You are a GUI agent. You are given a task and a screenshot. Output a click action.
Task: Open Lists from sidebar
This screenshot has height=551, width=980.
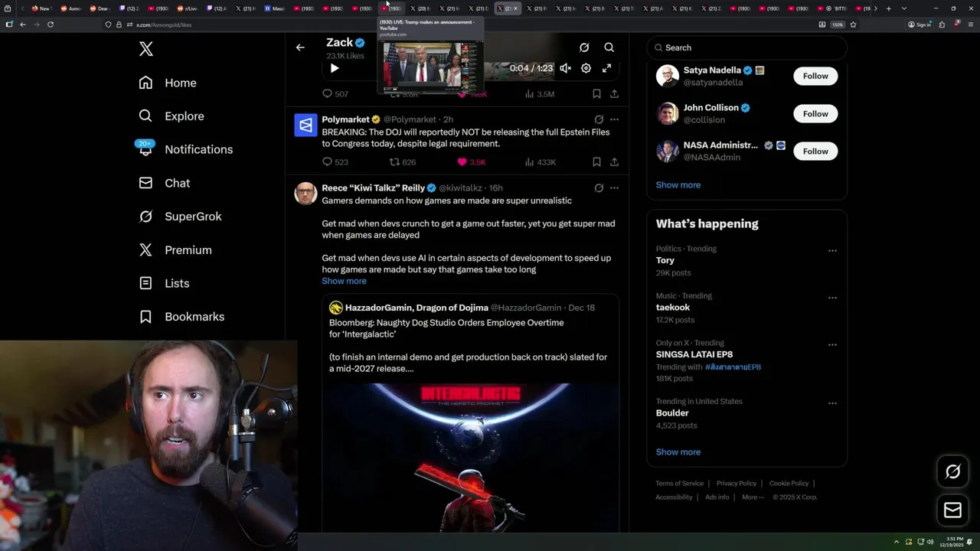point(164,283)
